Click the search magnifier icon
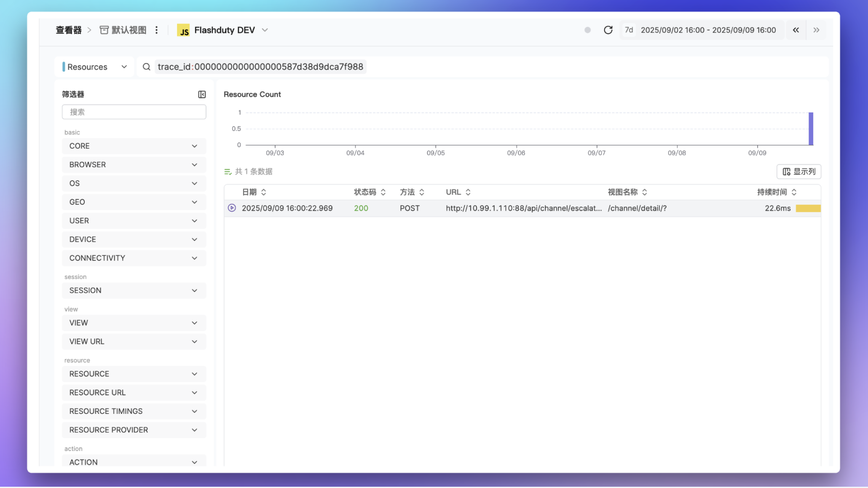 click(x=146, y=67)
